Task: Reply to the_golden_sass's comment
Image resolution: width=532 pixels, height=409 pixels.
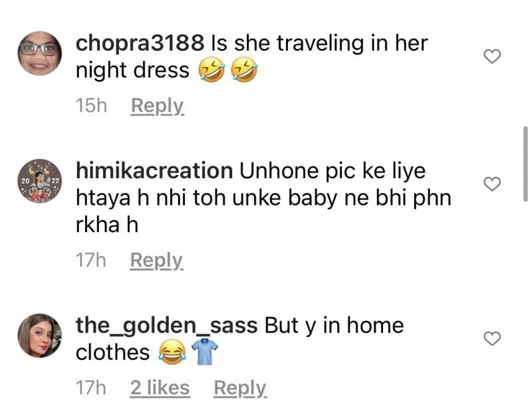Action: point(240,388)
